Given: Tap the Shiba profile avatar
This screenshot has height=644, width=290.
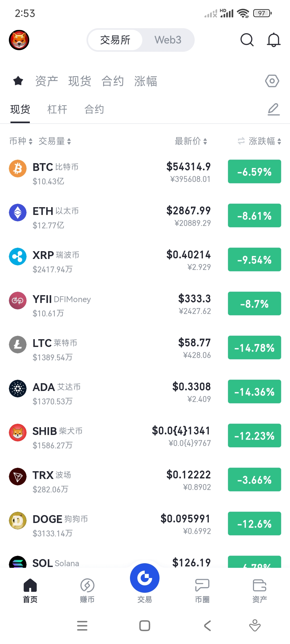Looking at the screenshot, I should [x=19, y=40].
